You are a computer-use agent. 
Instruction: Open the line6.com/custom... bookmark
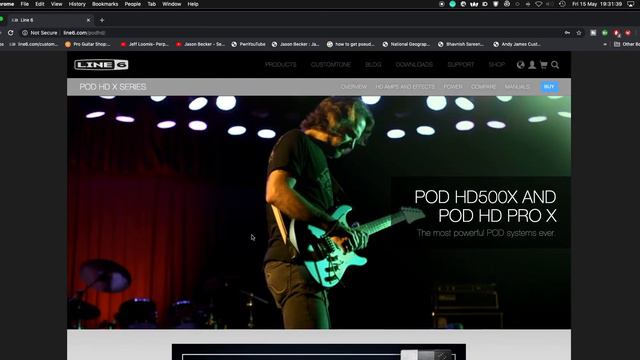pyautogui.click(x=34, y=44)
